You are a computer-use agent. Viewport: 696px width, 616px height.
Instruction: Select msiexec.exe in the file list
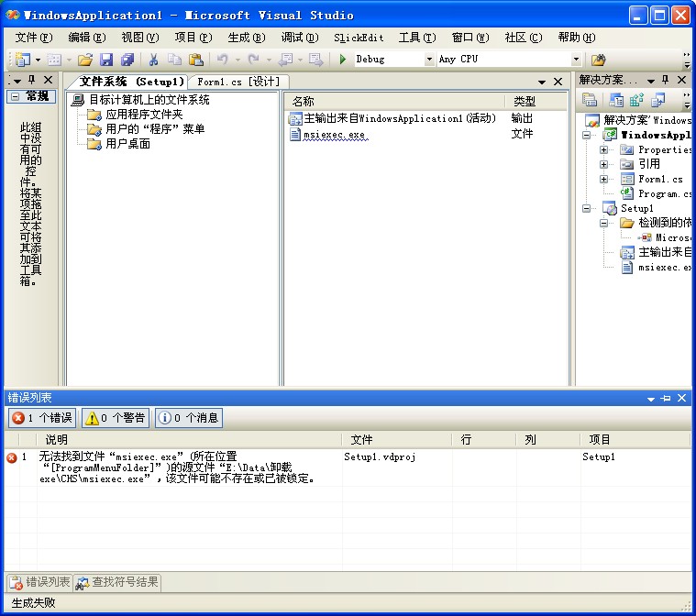pos(334,134)
